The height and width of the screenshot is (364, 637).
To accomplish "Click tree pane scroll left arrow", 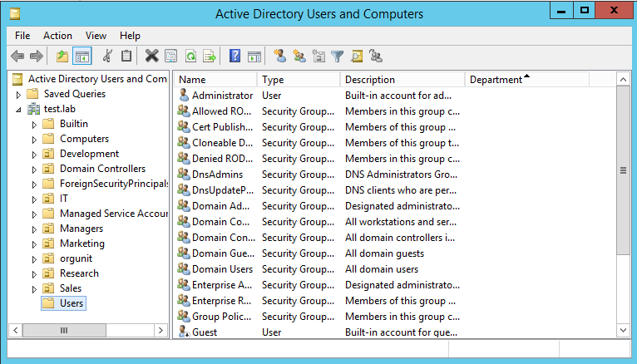I will (16, 330).
